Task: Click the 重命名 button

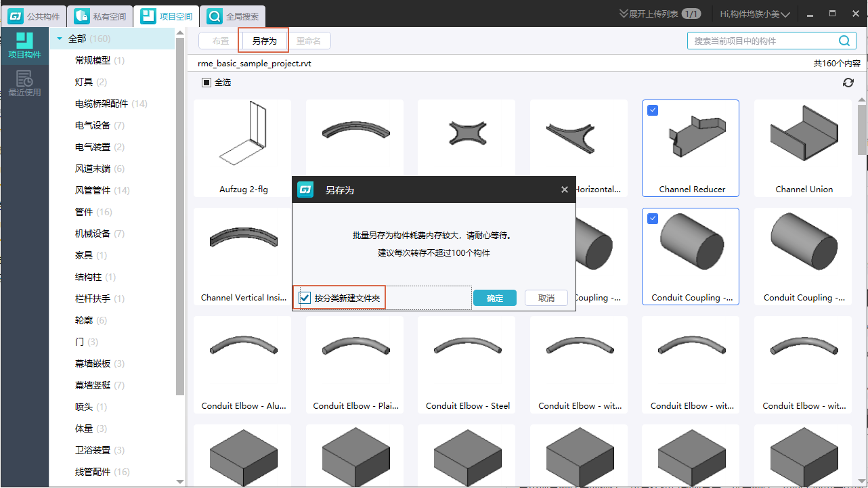Action: (309, 41)
